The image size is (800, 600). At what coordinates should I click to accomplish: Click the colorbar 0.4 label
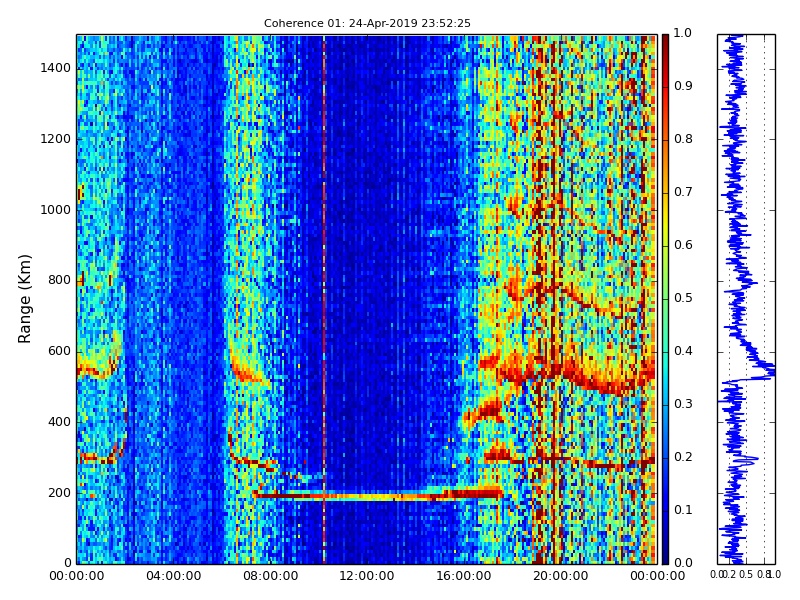tap(683, 351)
